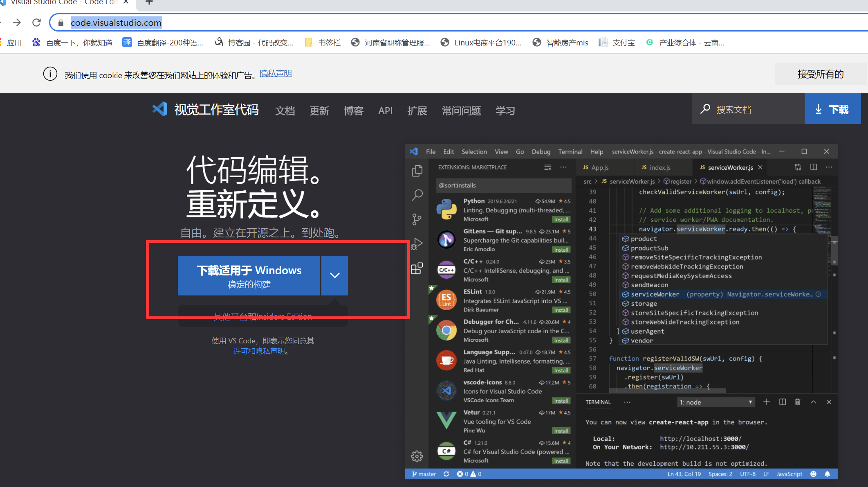Click the Visual Studio Code logo icon
This screenshot has height=487, width=868.
pyautogui.click(x=160, y=109)
